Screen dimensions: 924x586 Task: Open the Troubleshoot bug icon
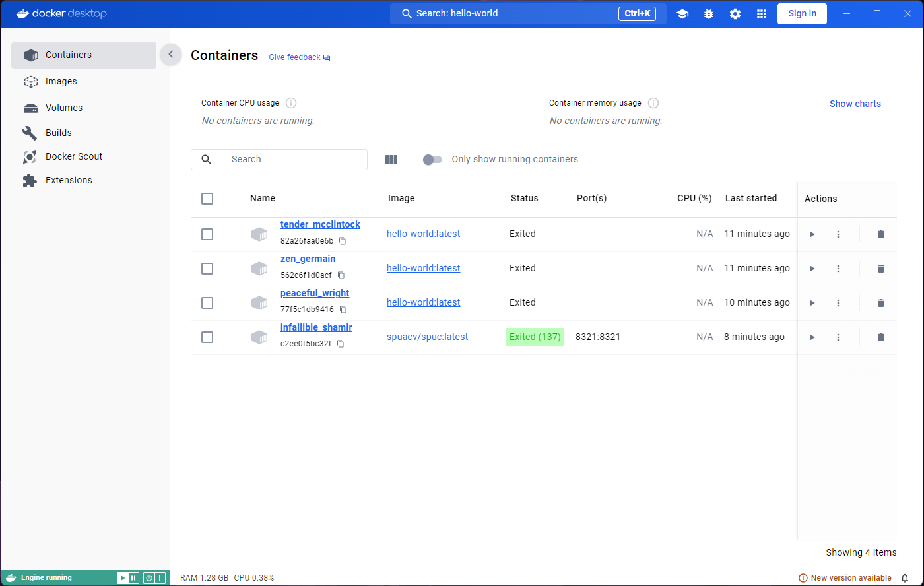pos(709,14)
